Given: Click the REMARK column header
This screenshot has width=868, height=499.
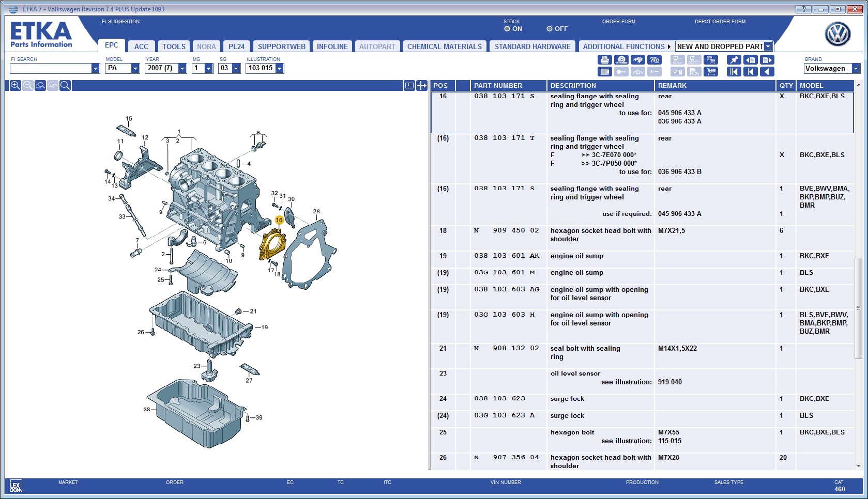Looking at the screenshot, I should pyautogui.click(x=715, y=86).
